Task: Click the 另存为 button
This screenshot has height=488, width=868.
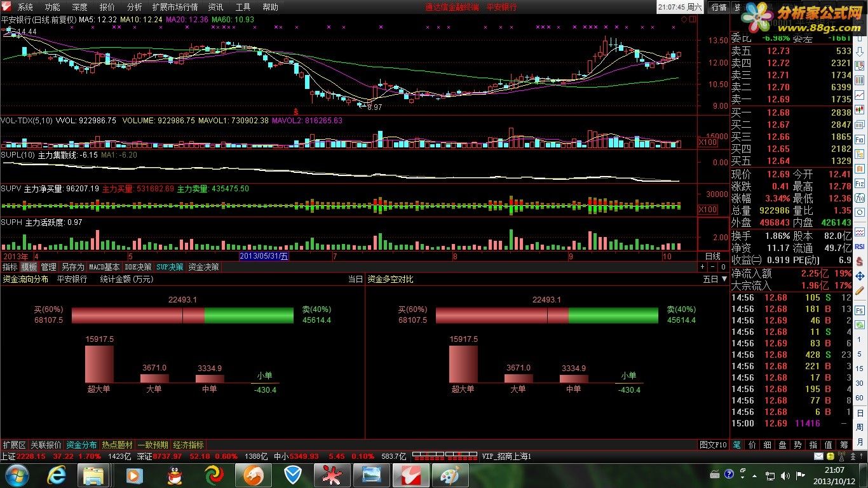Action: point(72,267)
